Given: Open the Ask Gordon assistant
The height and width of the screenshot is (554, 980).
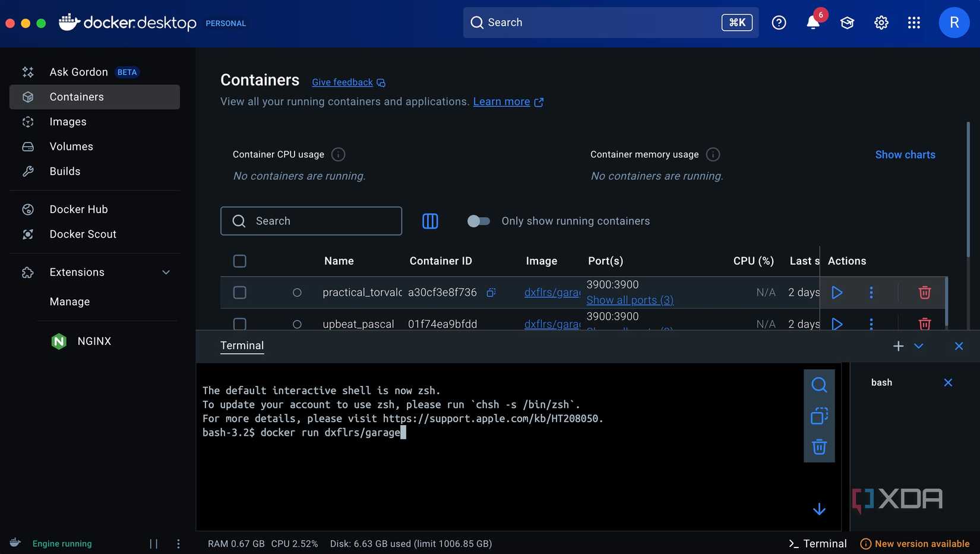Looking at the screenshot, I should [x=78, y=72].
